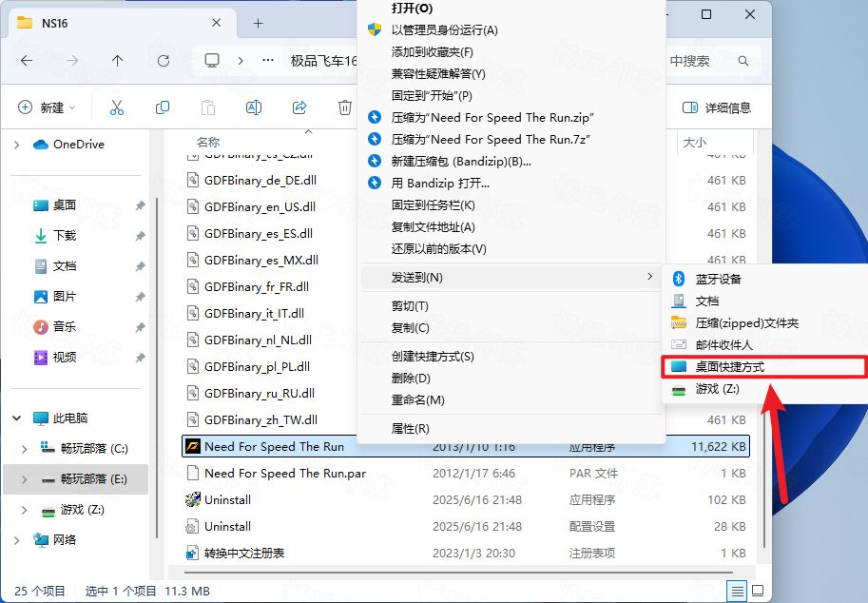Expand the 网络 tree node
868x603 pixels.
(x=16, y=540)
